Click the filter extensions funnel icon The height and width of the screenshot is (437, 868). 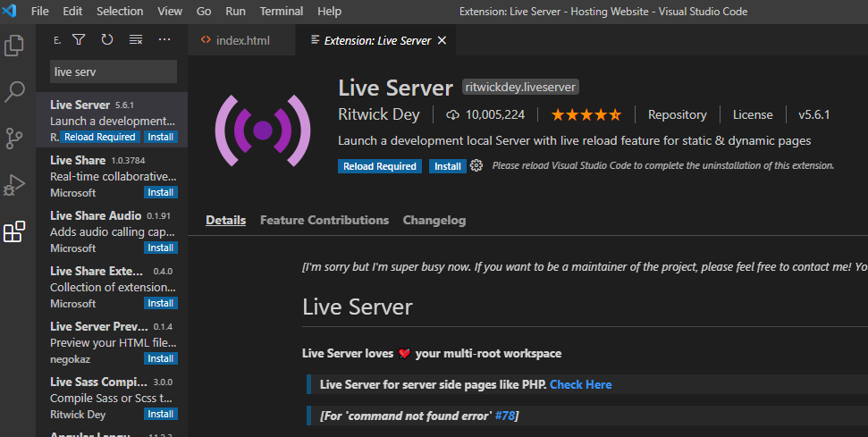click(x=80, y=39)
